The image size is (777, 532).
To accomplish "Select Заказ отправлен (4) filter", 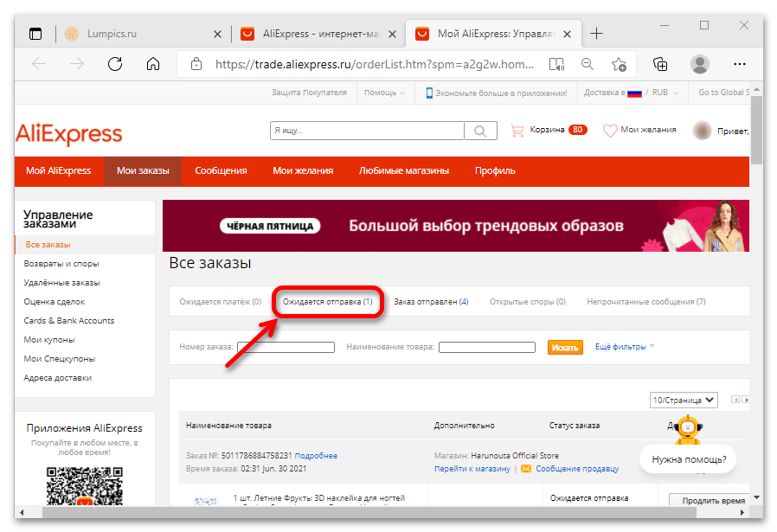I will tap(431, 302).
